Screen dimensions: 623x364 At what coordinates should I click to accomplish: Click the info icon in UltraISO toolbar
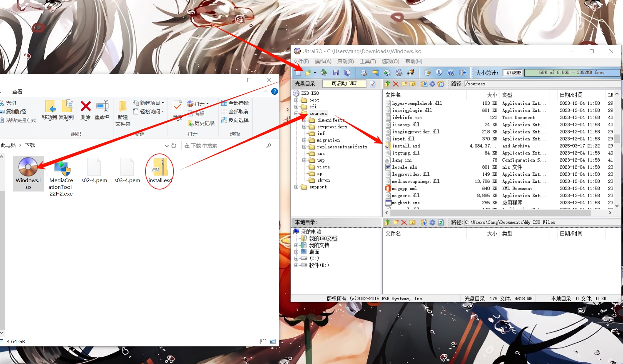[x=439, y=73]
